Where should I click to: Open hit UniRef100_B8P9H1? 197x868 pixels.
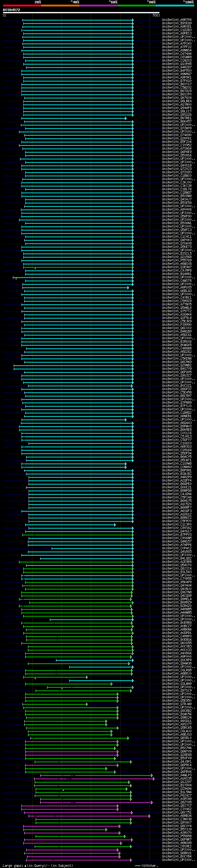177,470
